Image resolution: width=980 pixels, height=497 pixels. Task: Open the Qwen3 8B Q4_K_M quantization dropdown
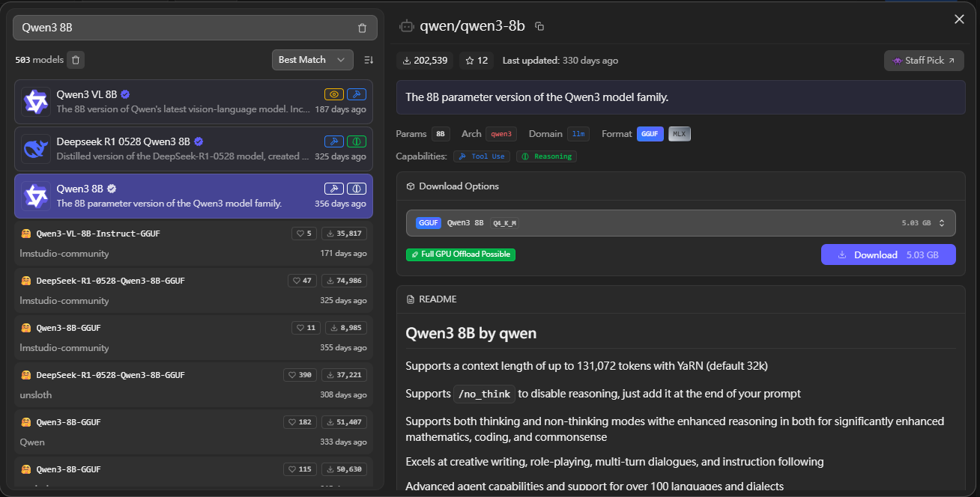tap(681, 223)
